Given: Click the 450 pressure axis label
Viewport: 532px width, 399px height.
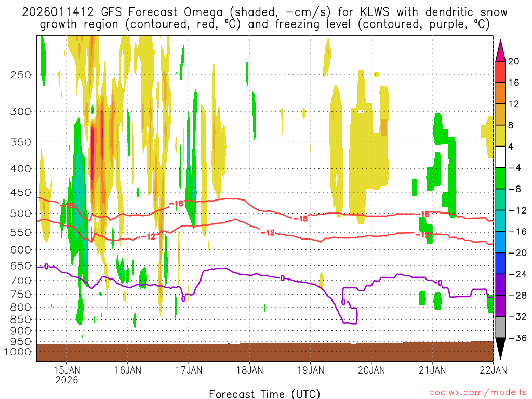Looking at the screenshot, I should 21,192.
